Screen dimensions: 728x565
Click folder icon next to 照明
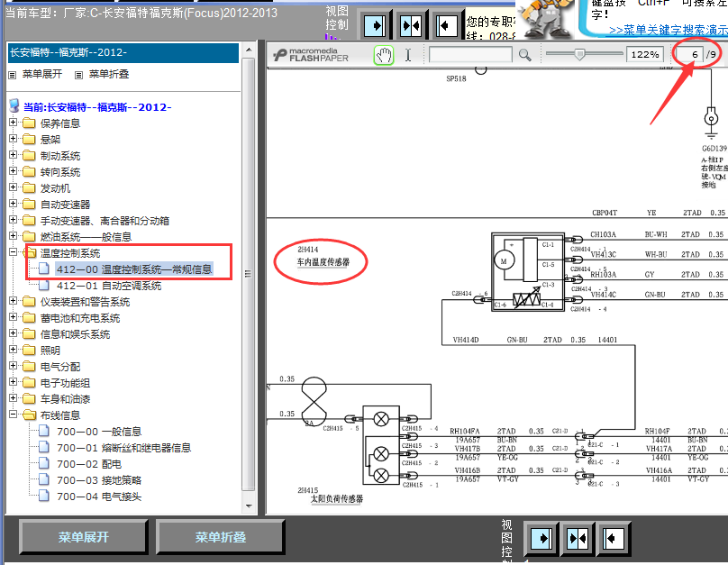[x=29, y=351]
